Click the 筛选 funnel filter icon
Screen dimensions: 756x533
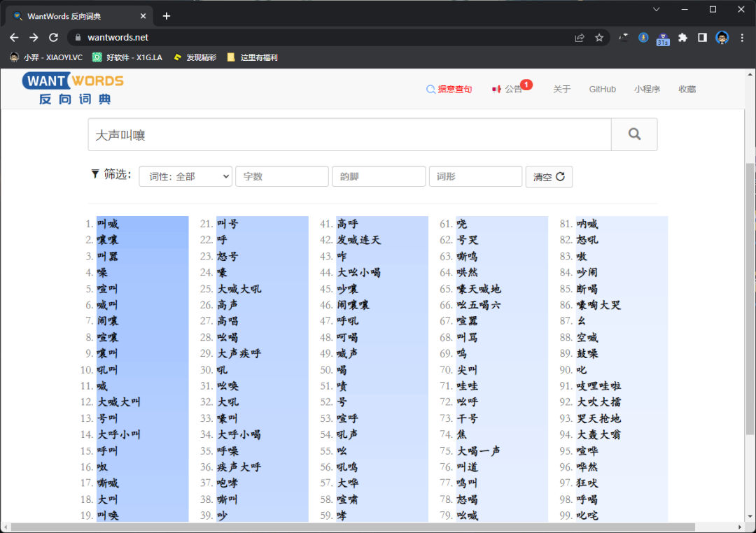pos(95,173)
